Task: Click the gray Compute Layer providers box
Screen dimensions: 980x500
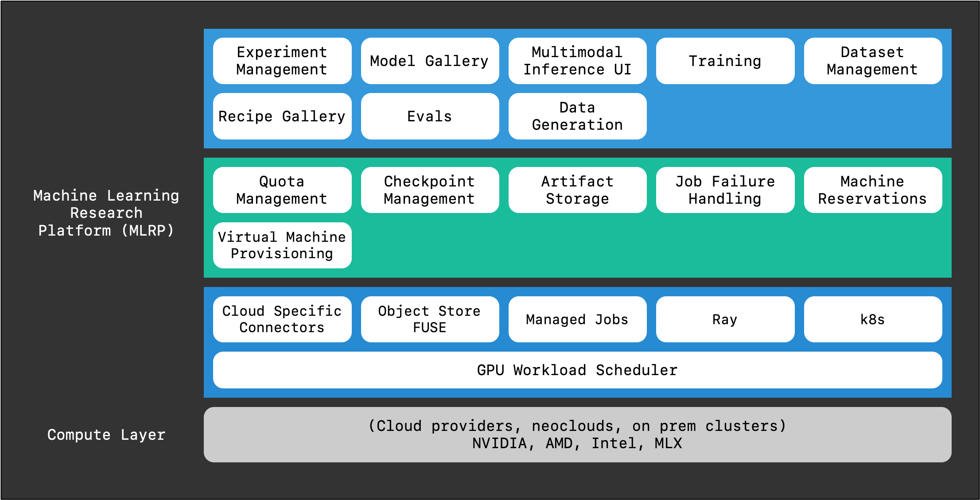Action: [577, 434]
